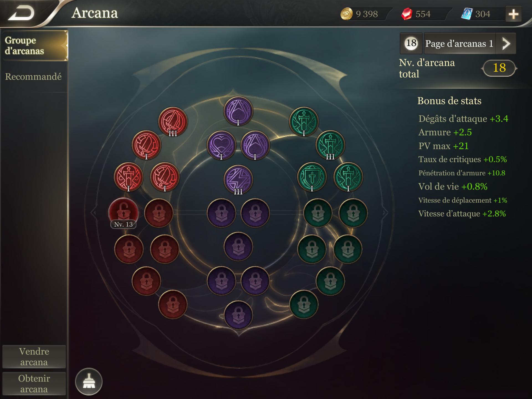The image size is (532, 399).
Task: Expand arcana page list with arrow
Action: [506, 44]
